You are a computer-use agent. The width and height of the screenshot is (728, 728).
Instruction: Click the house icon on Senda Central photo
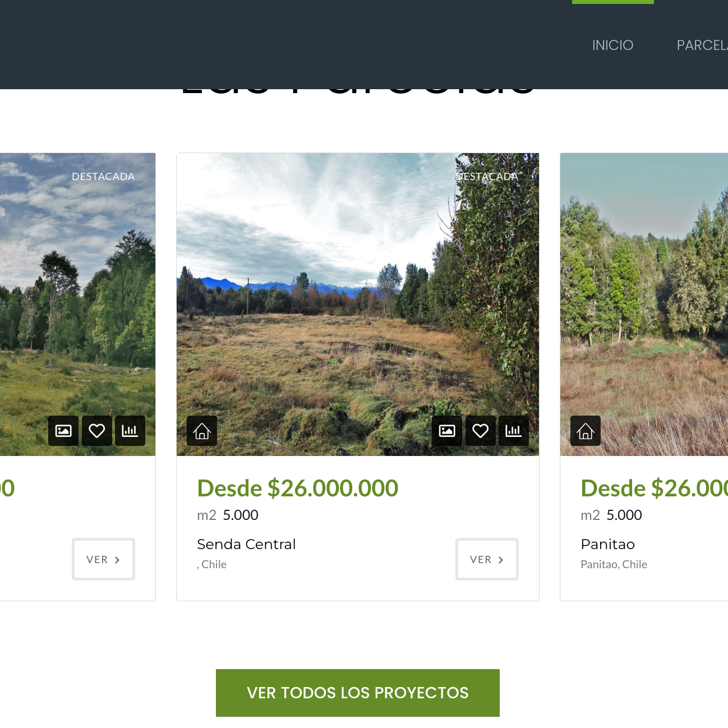pyautogui.click(x=202, y=431)
